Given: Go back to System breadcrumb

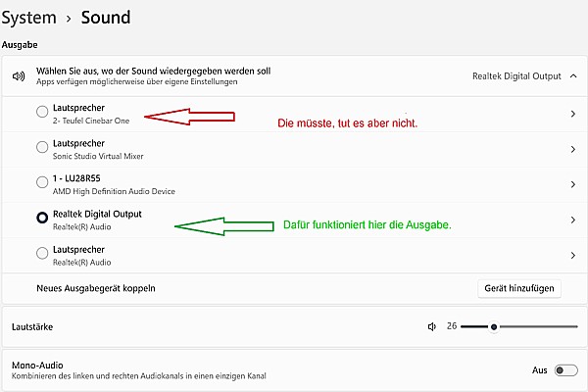Looking at the screenshot, I should click(x=28, y=18).
